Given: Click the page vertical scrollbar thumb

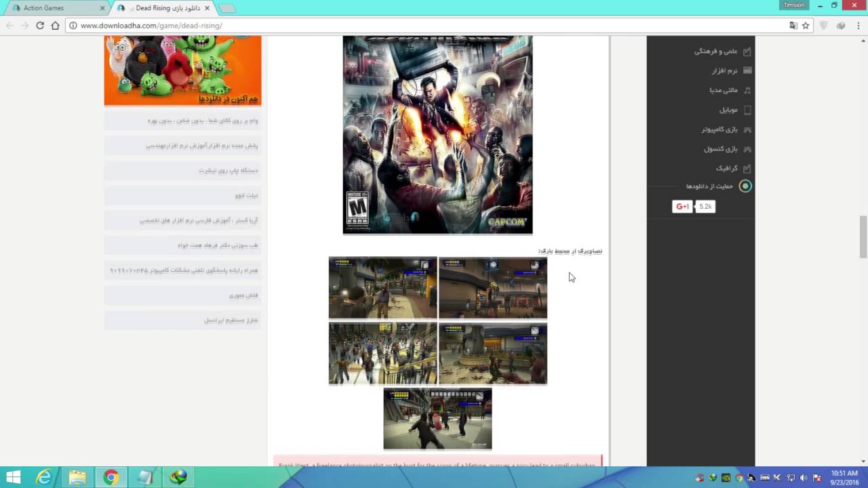Looking at the screenshot, I should click(x=863, y=237).
